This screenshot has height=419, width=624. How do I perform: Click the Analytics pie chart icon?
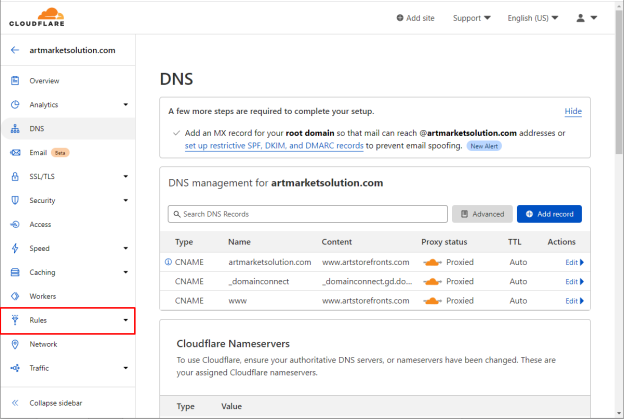coord(15,105)
